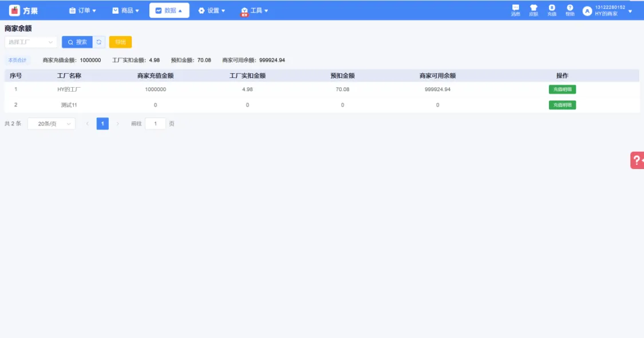Open the 20条/页 page size dropdown
This screenshot has width=644, height=338.
click(52, 124)
